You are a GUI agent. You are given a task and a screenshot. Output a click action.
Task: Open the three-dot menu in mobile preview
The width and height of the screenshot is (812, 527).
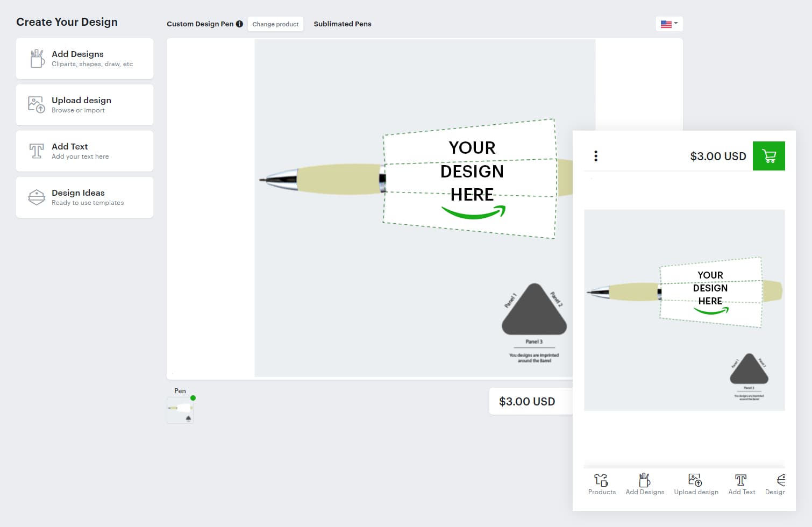[595, 155]
